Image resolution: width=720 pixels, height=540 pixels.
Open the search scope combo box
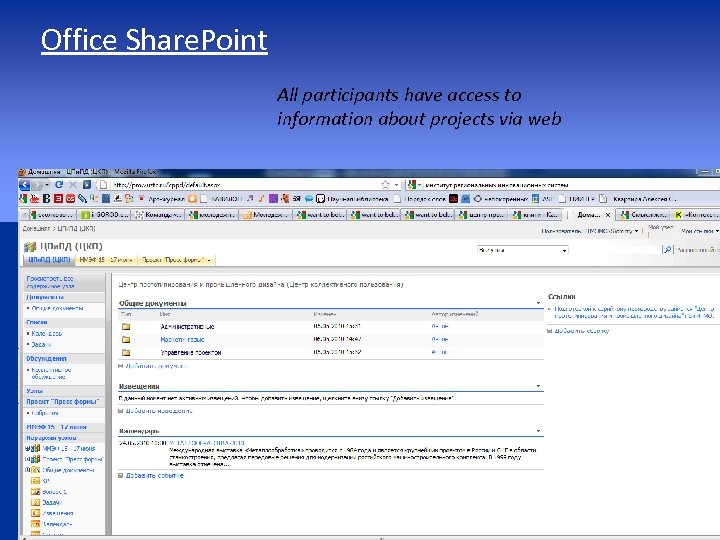click(523, 250)
